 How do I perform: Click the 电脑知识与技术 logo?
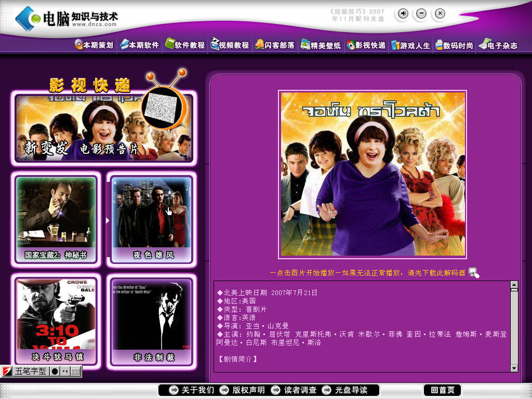click(x=66, y=18)
